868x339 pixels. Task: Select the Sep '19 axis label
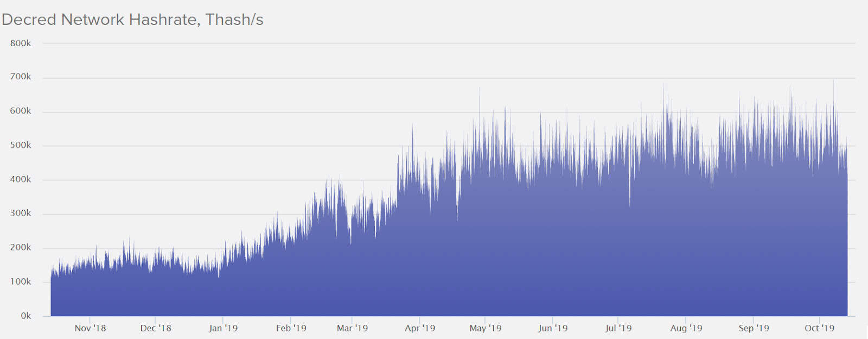point(754,328)
